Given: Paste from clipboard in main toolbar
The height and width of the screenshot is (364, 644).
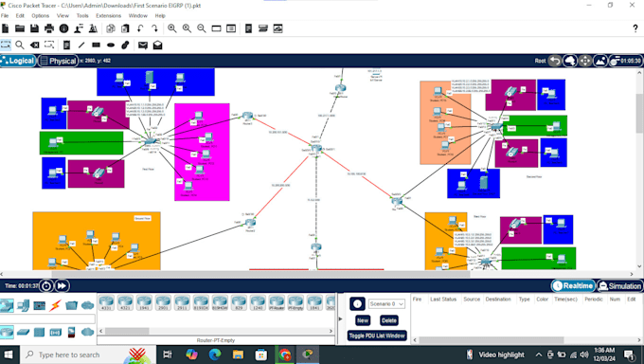Looking at the screenshot, I should (x=125, y=28).
